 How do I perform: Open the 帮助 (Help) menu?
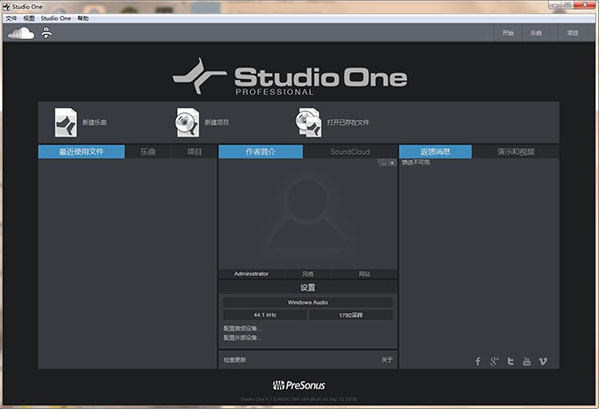point(83,18)
